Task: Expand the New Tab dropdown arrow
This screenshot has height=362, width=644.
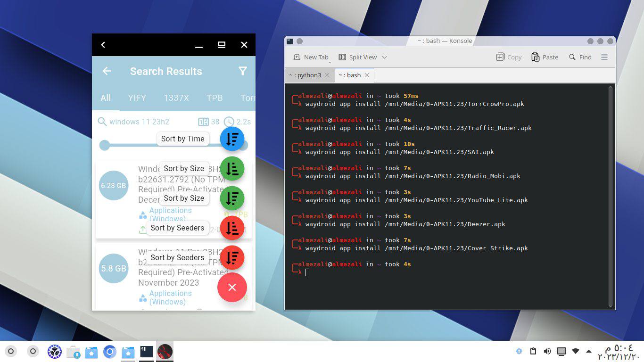Action: click(x=330, y=62)
